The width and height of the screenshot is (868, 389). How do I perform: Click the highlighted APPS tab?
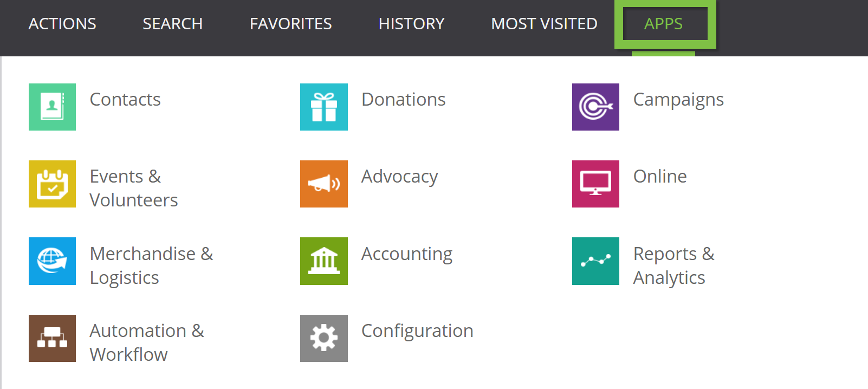coord(663,24)
